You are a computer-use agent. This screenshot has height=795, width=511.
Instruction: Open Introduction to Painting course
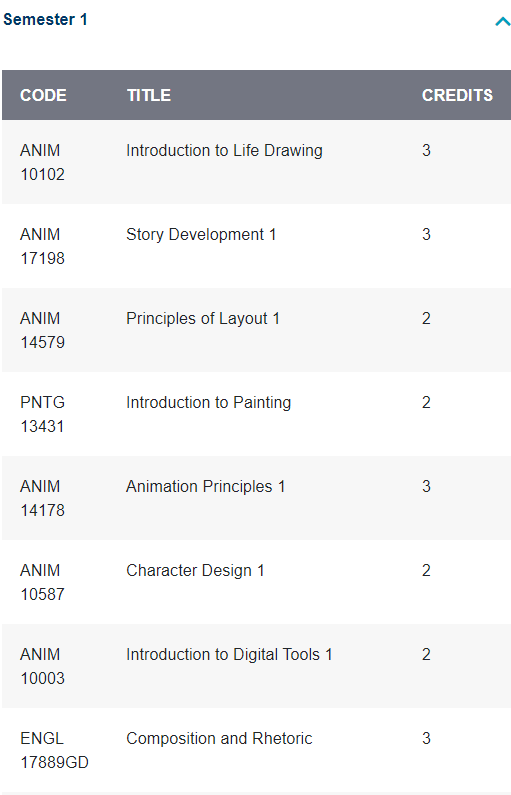click(x=208, y=403)
